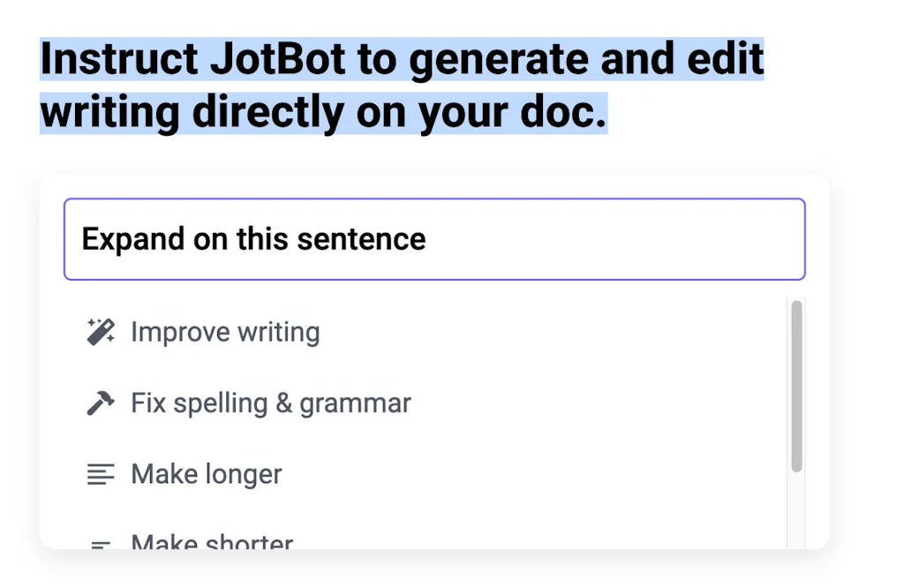Expand the partially hidden Make shorter entry
Viewport: 904px width, 588px height.
211,540
